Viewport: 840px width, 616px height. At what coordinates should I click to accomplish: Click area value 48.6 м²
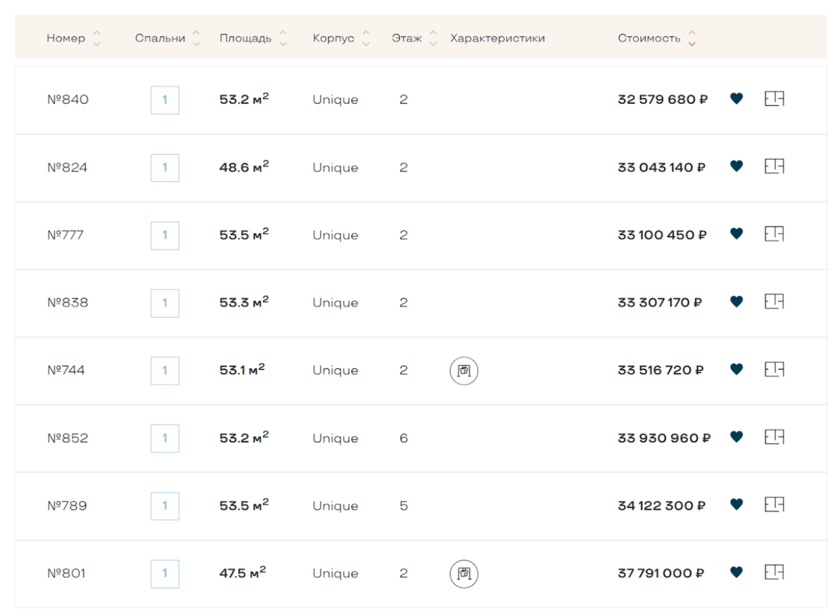click(x=244, y=166)
